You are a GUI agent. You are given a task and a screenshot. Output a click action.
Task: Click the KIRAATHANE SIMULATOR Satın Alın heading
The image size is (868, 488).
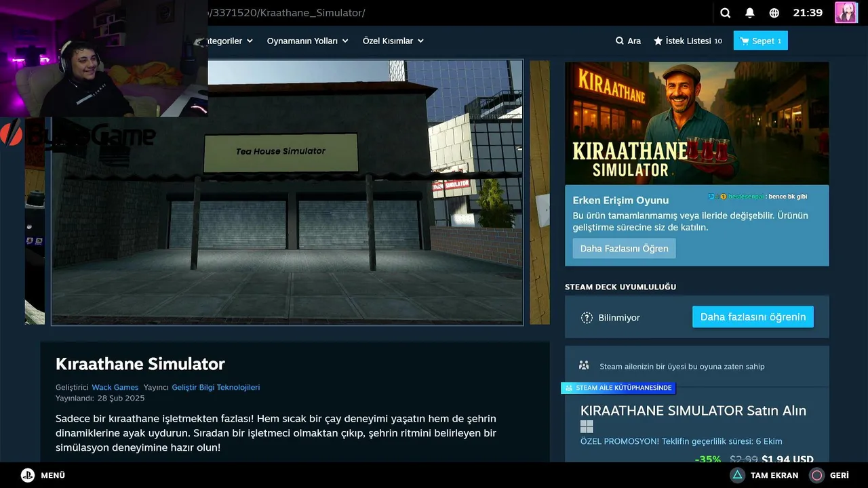coord(693,410)
